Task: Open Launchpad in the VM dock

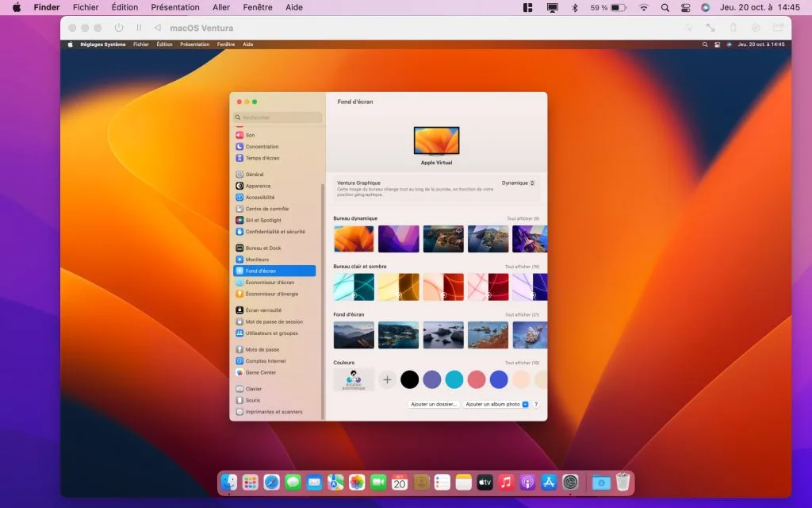Action: pos(250,483)
